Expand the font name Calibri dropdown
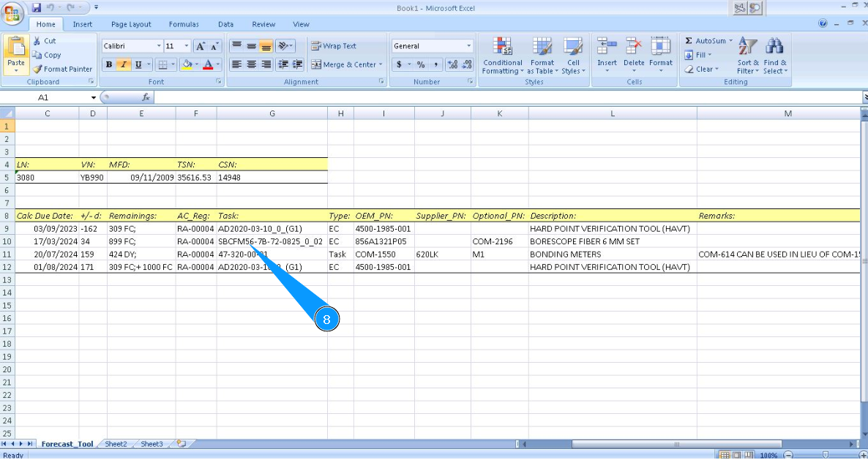 click(159, 46)
